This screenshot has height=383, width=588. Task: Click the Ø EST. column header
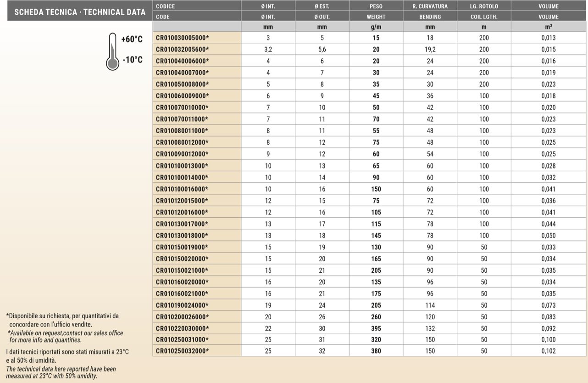[x=322, y=6]
